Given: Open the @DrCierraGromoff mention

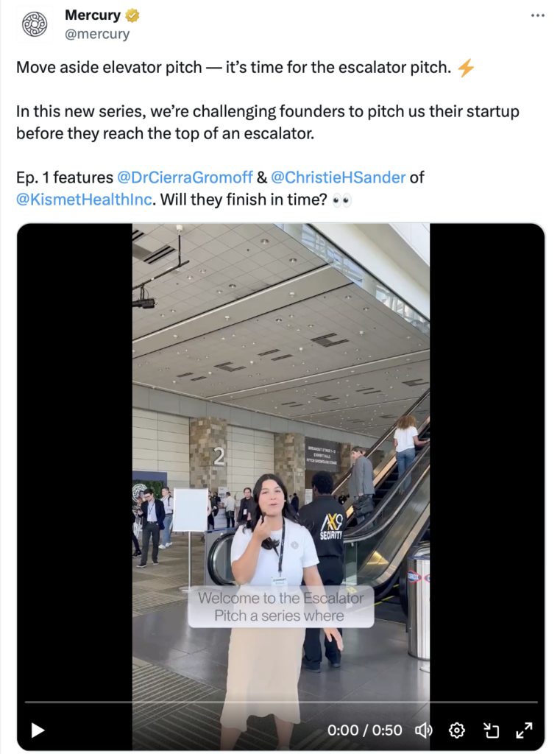Looking at the screenshot, I should pyautogui.click(x=185, y=177).
